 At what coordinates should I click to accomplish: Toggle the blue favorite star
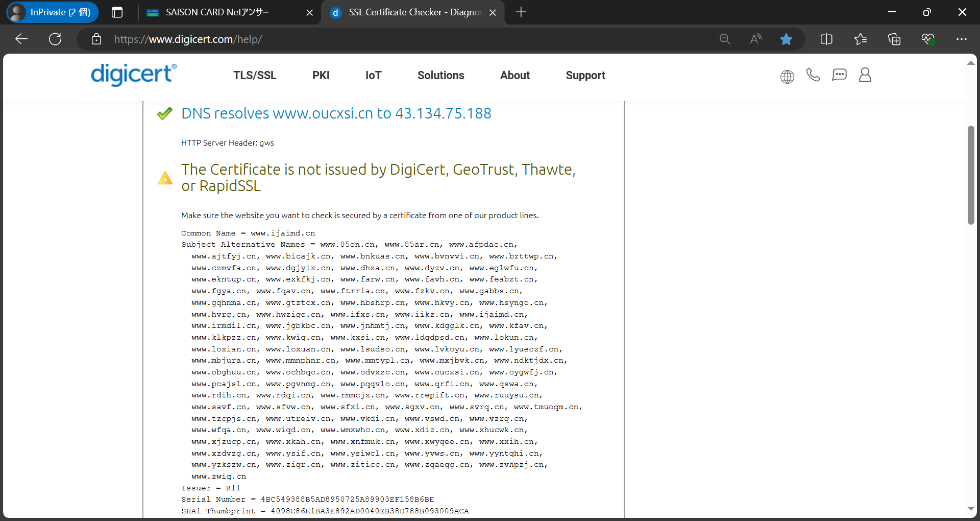click(x=786, y=39)
